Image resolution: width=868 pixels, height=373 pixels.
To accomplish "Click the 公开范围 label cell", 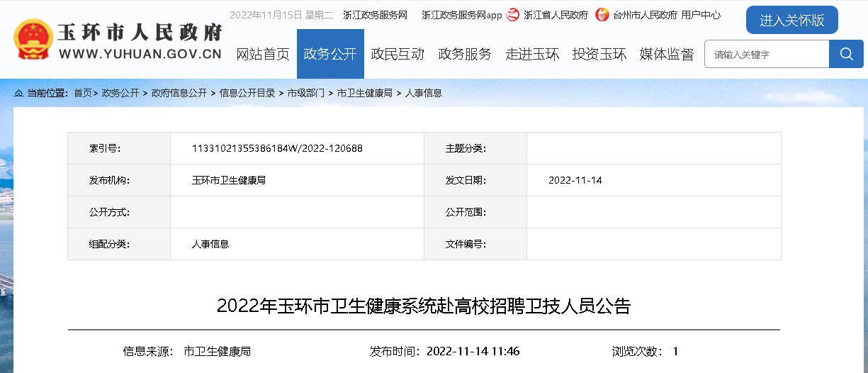I will coord(475,212).
